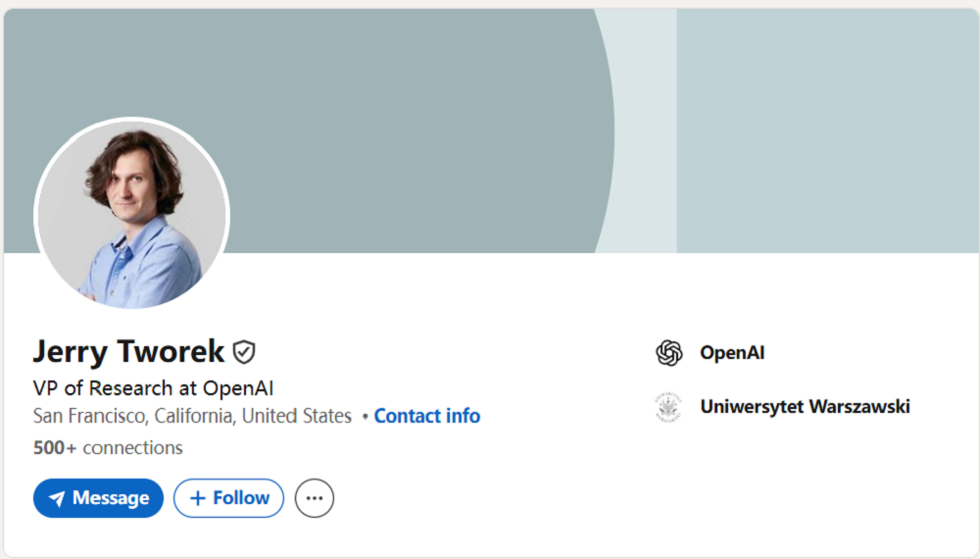Click the paper plane icon in Message
This screenshot has height=559, width=980.
[x=57, y=499]
